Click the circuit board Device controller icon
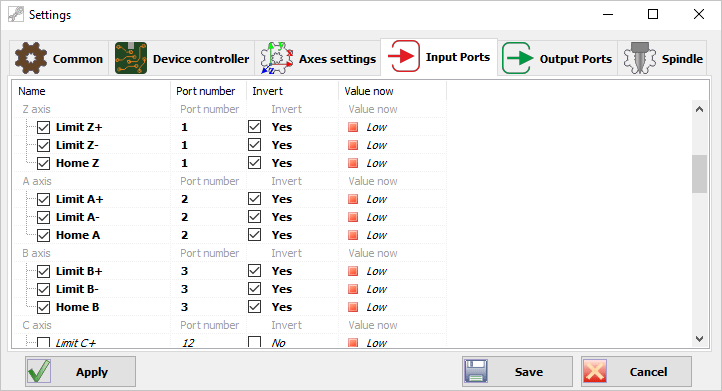This screenshot has height=391, width=722. point(131,58)
